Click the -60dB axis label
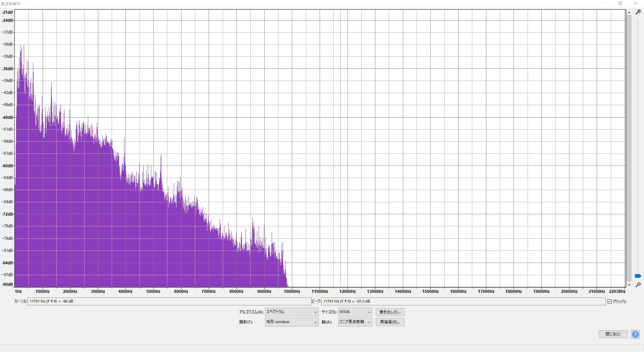 7,166
